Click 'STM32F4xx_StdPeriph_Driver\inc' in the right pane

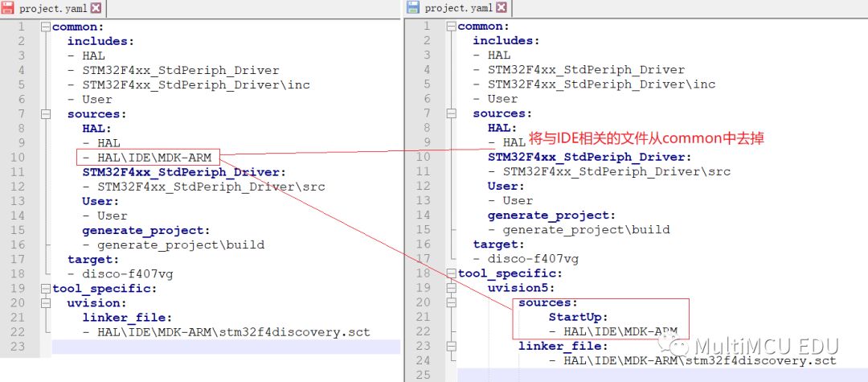click(x=601, y=84)
